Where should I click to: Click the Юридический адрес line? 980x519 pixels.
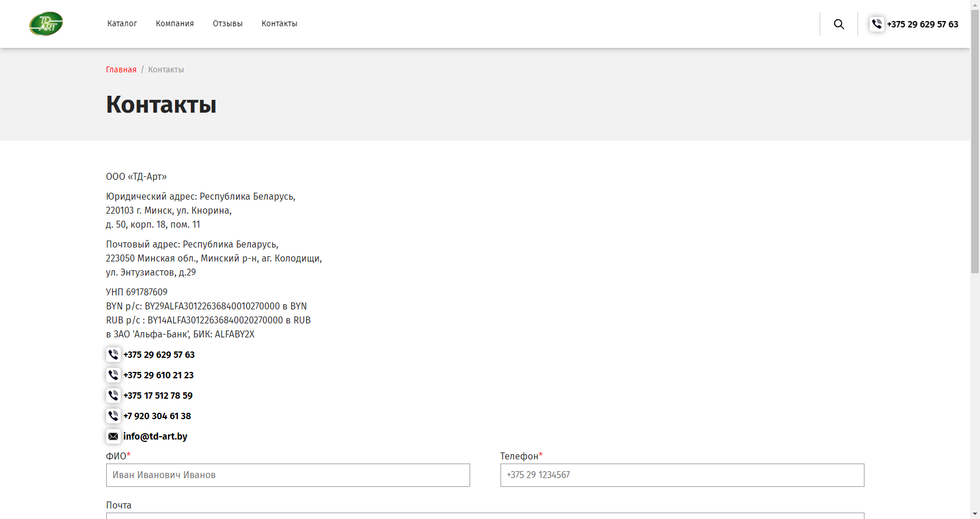[x=201, y=196]
